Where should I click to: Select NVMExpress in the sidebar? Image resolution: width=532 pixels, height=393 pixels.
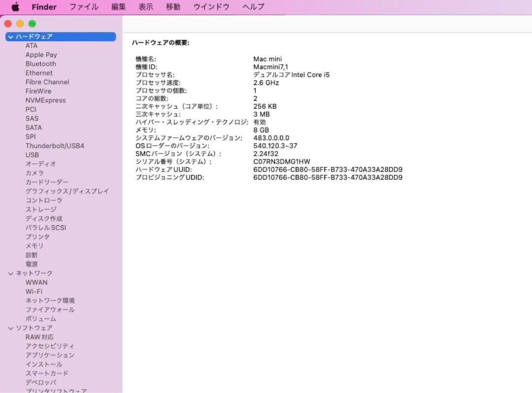tap(46, 100)
